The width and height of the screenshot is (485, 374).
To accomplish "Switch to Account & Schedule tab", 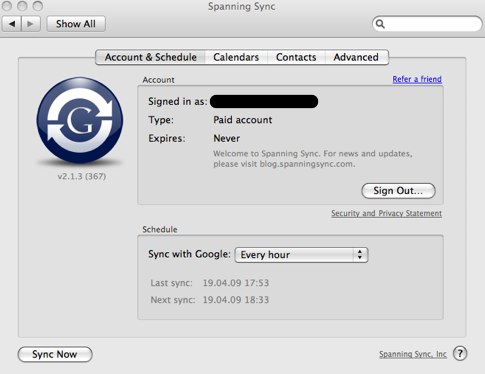I will coord(150,57).
